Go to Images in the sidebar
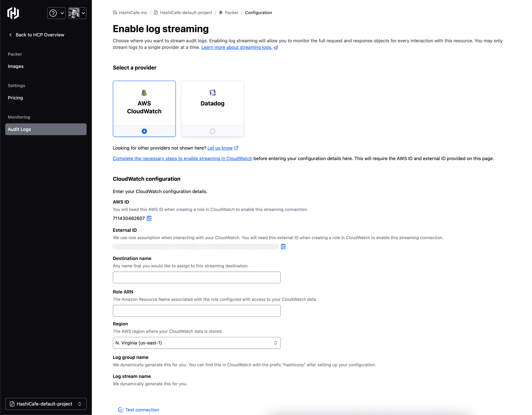The height and width of the screenshot is (415, 532). point(16,66)
